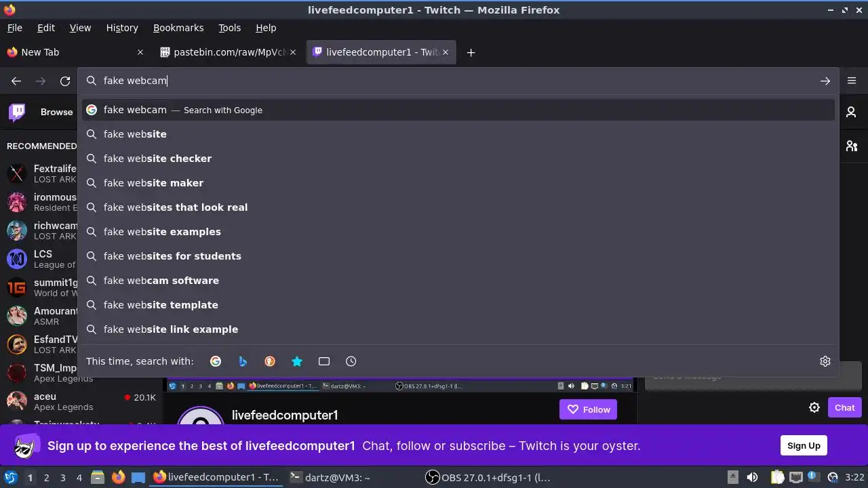Viewport: 868px width, 488px height.
Task: Select 'fake website examples' suggestion
Action: coord(458,232)
